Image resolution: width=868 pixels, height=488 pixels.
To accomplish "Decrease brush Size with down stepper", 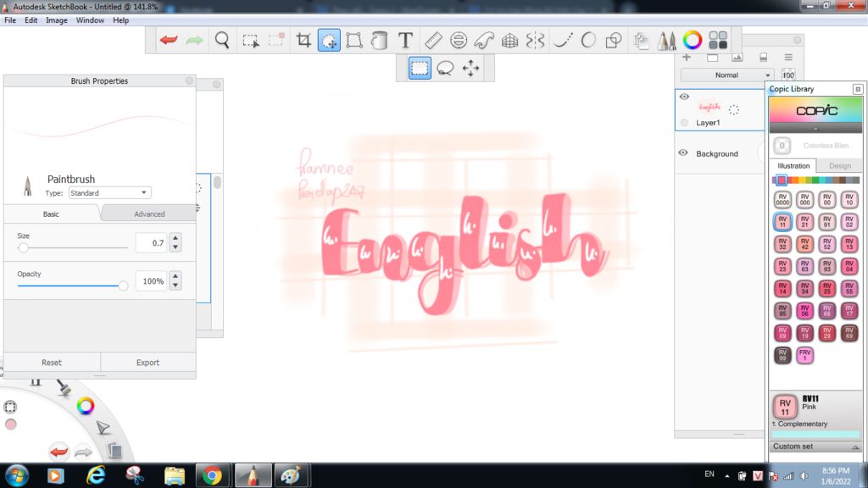I will [175, 247].
